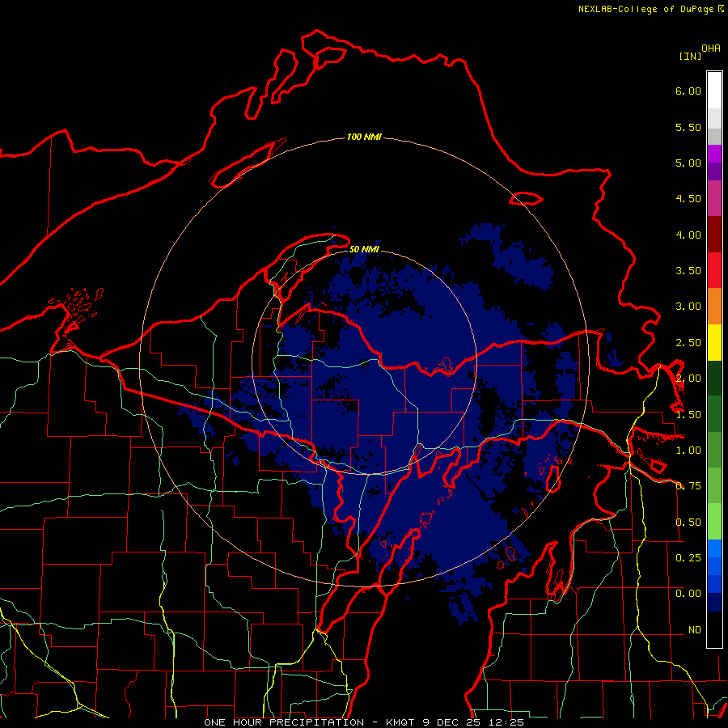The image size is (728, 728).
Task: Click the yellow 2.50 inch legend swatch
Action: click(714, 342)
